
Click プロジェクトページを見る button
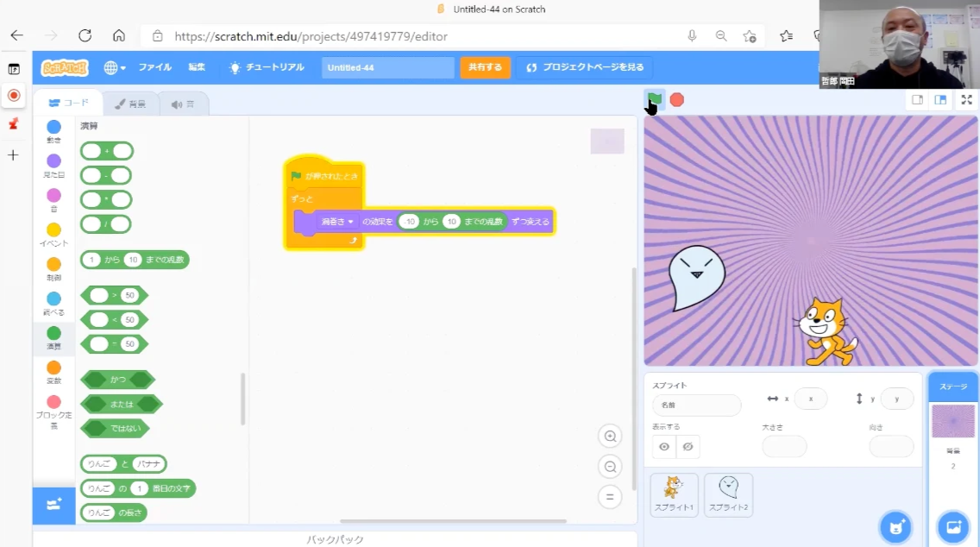584,67
